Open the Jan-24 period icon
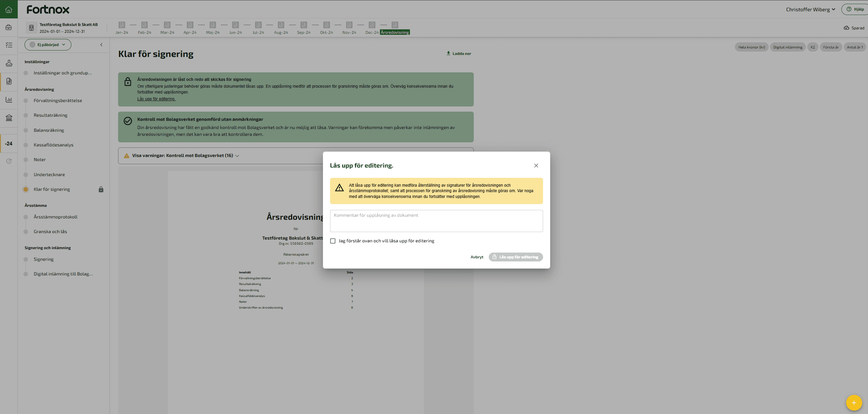This screenshot has height=414, width=868. [x=122, y=25]
